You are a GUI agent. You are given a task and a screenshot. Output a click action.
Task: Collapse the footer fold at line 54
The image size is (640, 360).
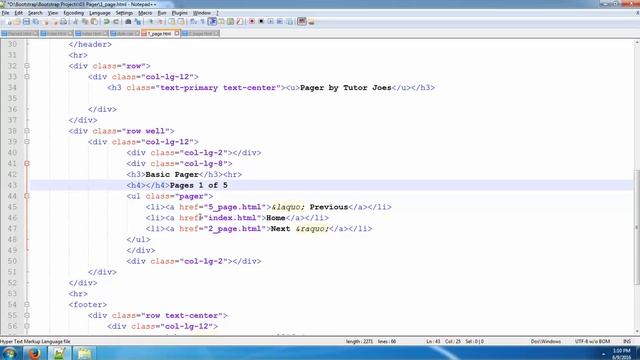pyautogui.click(x=27, y=304)
